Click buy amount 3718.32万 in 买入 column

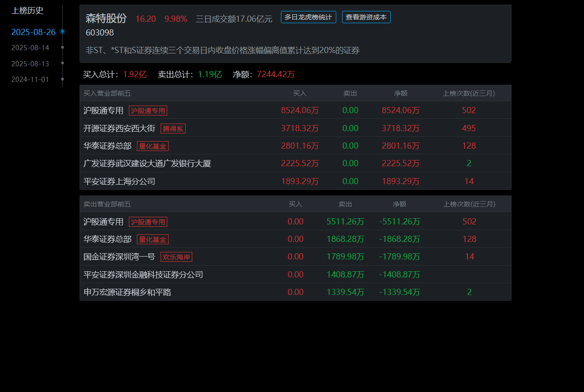pyautogui.click(x=300, y=128)
